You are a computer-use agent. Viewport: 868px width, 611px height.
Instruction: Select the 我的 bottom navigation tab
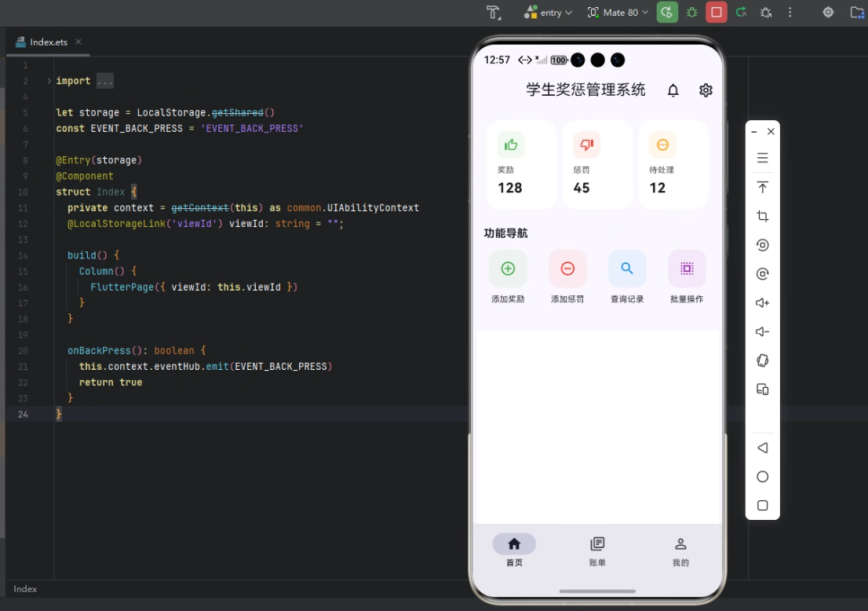680,551
